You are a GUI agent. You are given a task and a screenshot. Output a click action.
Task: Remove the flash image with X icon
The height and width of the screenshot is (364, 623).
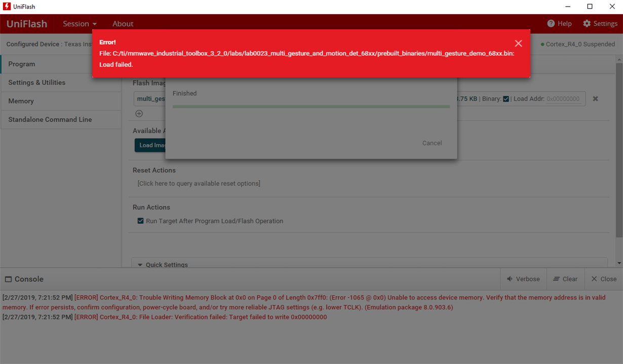tap(596, 99)
